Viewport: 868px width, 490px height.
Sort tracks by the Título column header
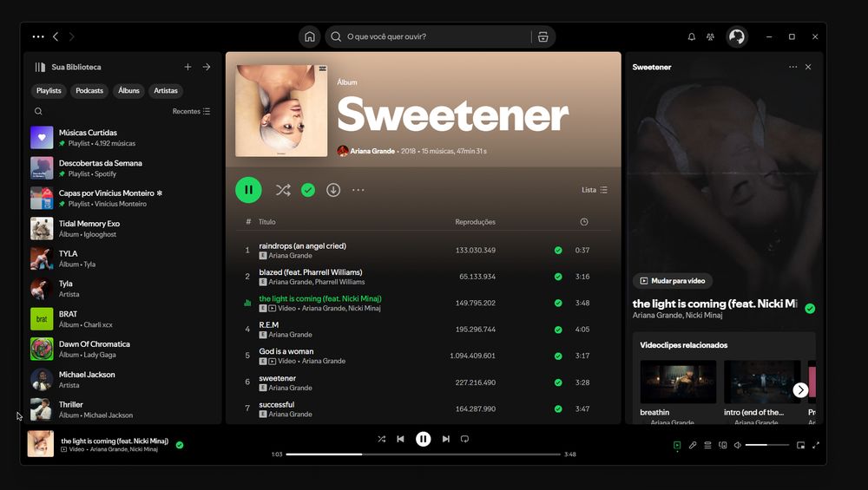266,222
